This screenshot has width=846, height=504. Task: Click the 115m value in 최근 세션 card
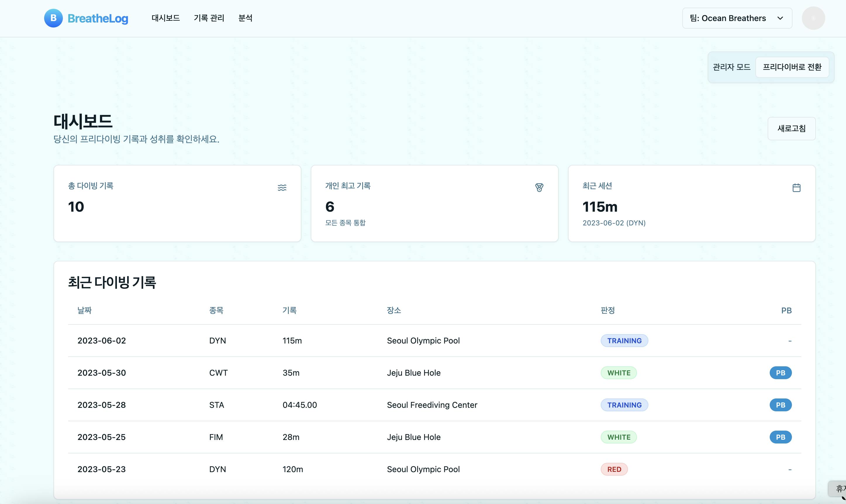600,206
